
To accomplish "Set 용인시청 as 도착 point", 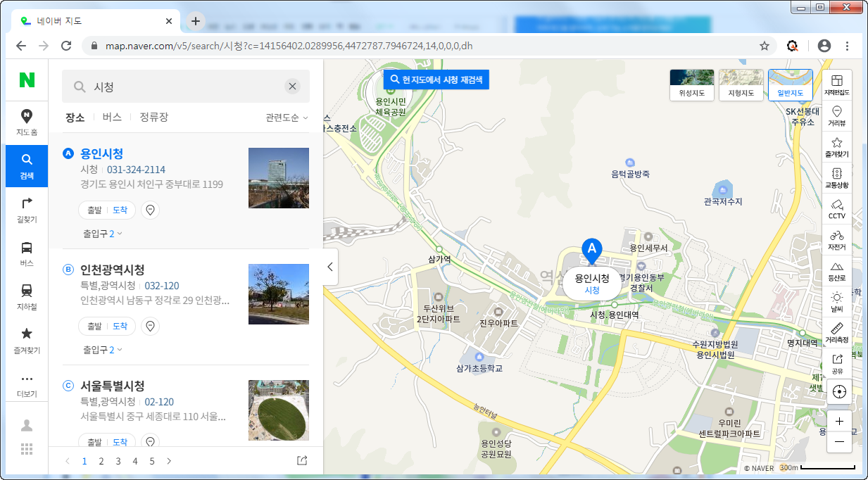I will click(120, 210).
